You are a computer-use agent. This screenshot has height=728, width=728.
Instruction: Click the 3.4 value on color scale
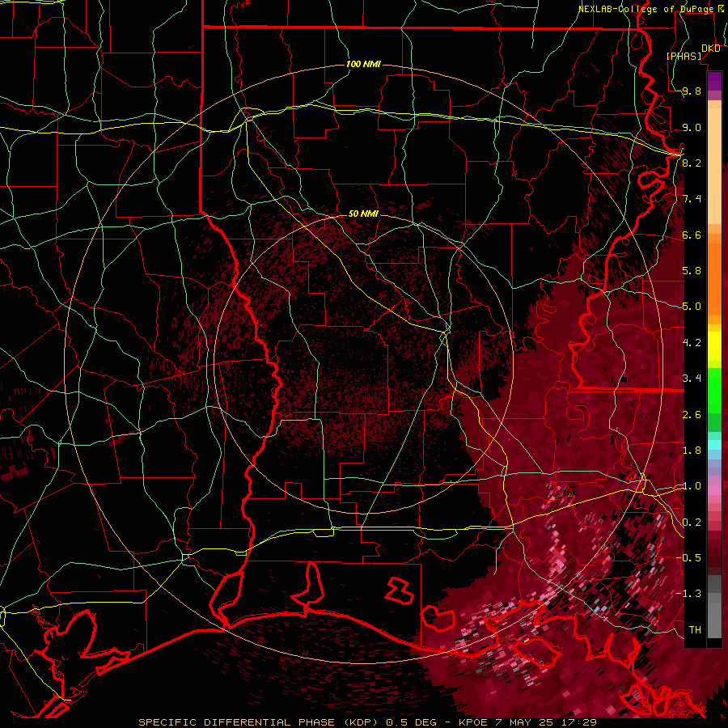coord(692,379)
